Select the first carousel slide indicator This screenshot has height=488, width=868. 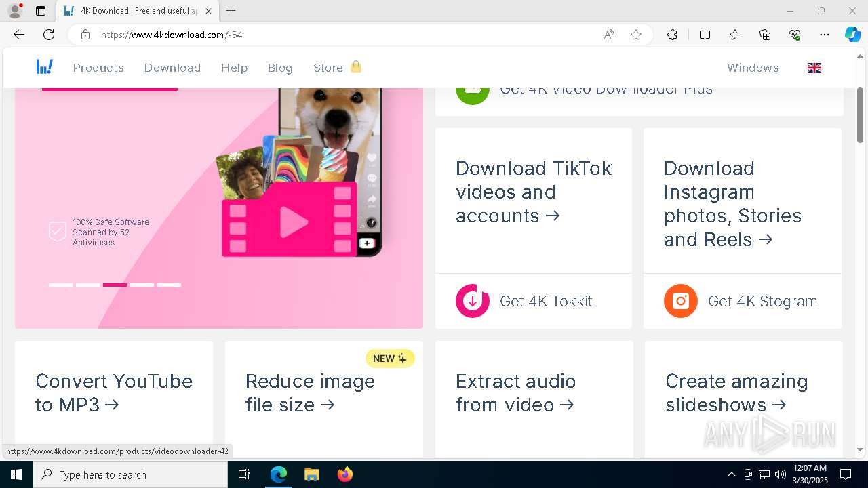pyautogui.click(x=60, y=285)
